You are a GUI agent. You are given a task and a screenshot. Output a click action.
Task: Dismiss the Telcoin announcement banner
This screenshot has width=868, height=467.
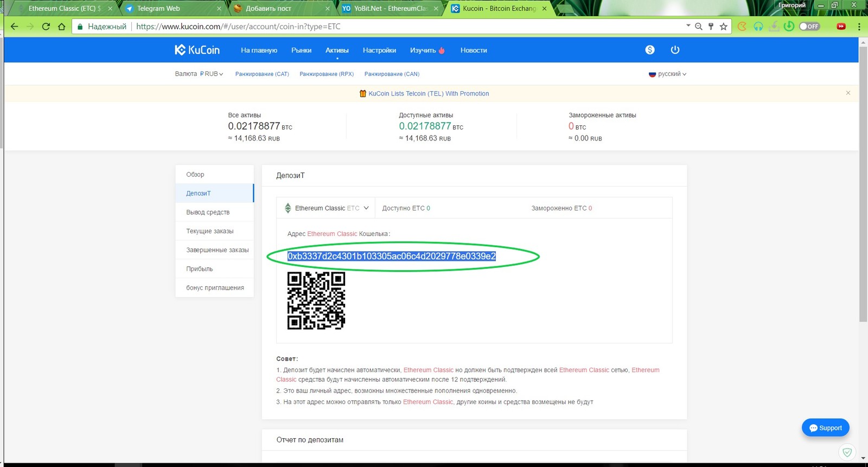click(x=848, y=93)
